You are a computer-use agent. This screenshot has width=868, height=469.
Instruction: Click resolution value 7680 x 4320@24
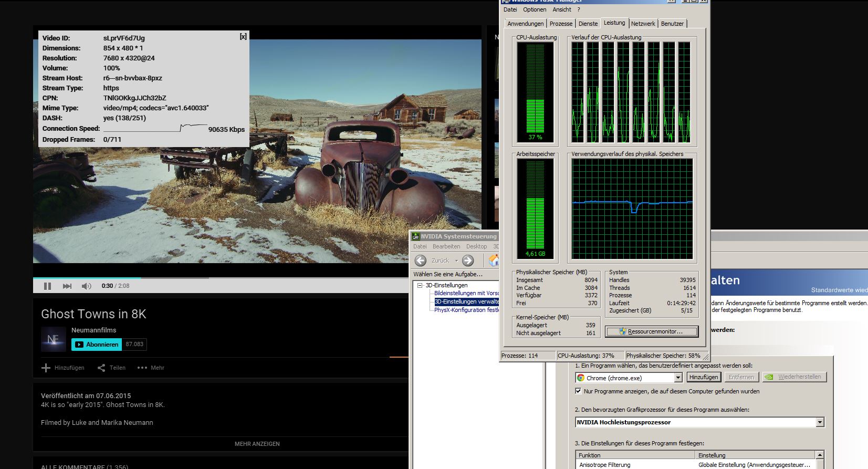(x=129, y=58)
